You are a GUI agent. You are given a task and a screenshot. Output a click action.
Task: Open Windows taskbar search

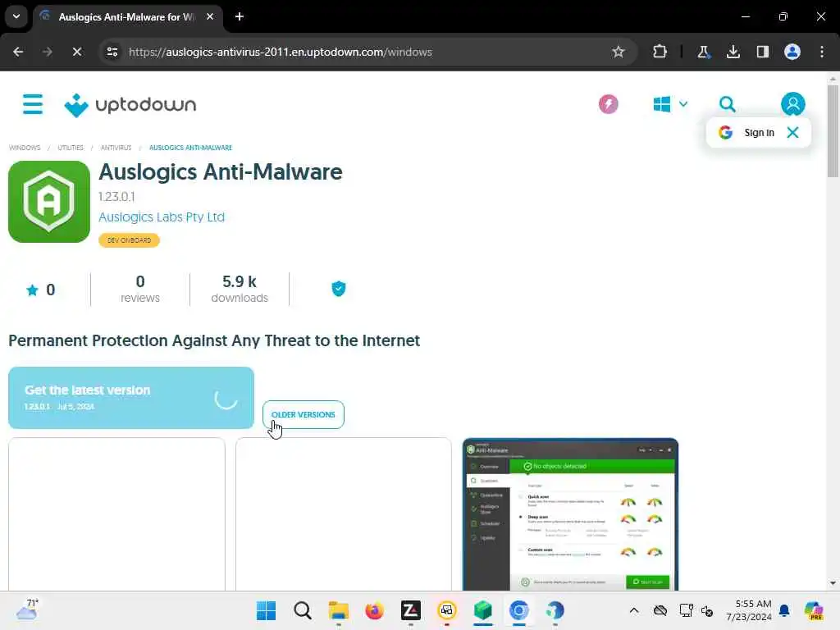[302, 610]
